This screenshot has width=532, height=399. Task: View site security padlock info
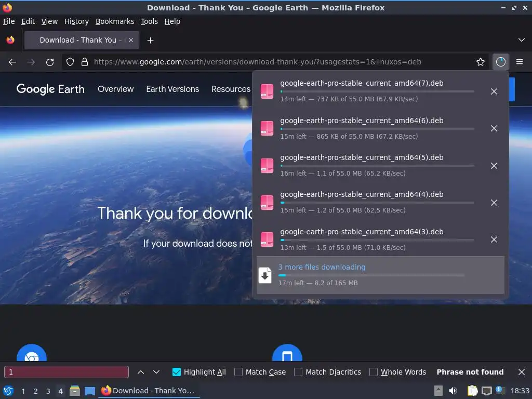coord(85,62)
